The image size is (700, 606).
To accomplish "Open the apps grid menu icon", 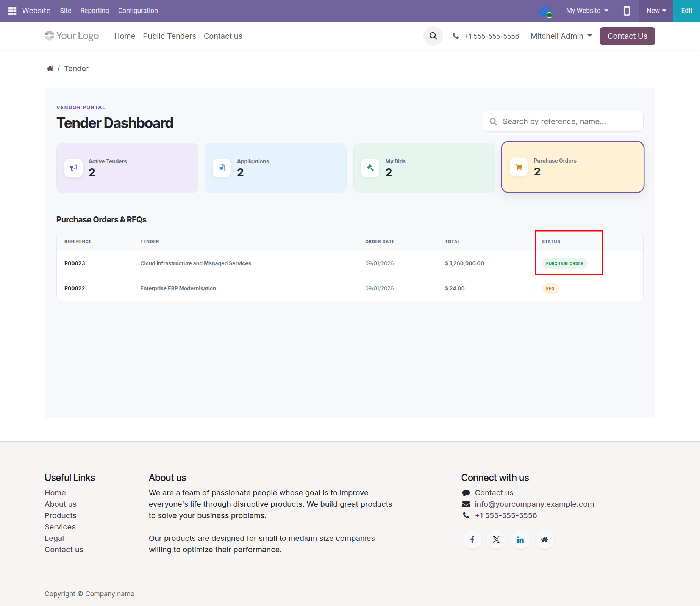I will click(x=12, y=11).
